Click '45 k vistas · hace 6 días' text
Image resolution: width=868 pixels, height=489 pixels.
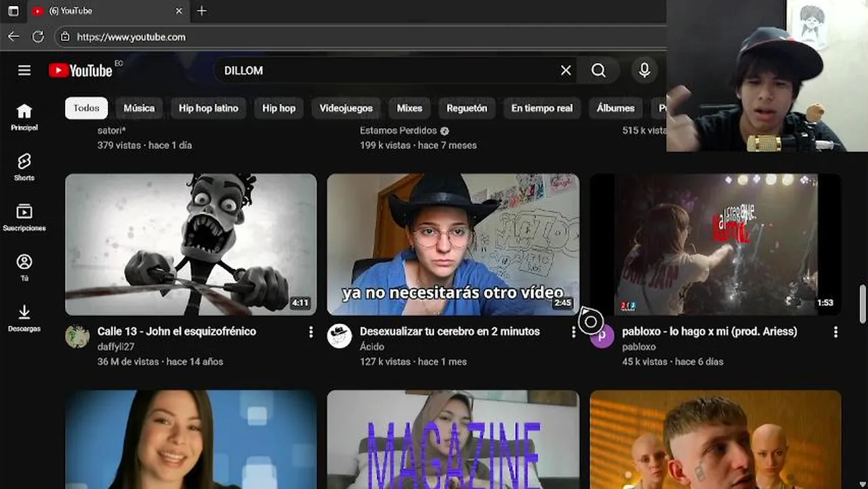pyautogui.click(x=672, y=361)
